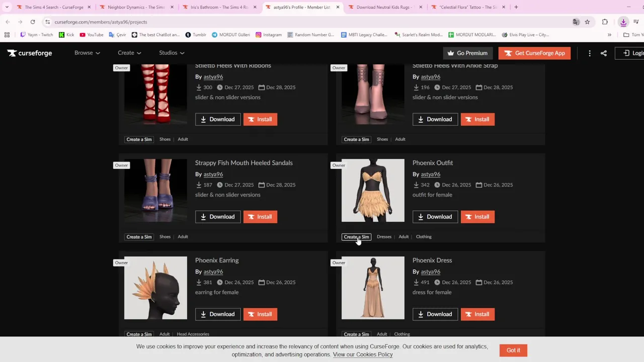Go back using browser back arrow
The image size is (644, 362).
[x=8, y=22]
